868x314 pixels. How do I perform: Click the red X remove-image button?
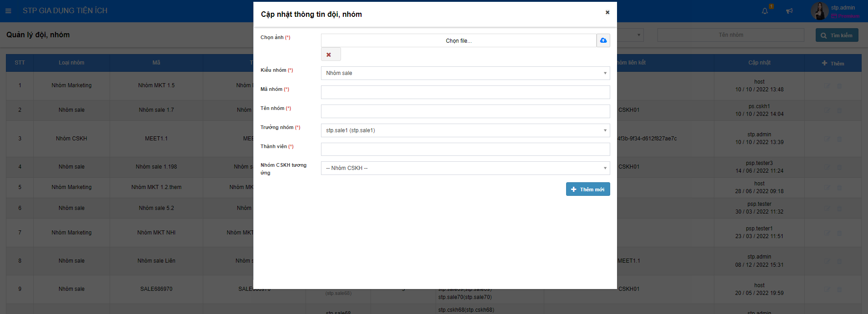[x=329, y=55]
